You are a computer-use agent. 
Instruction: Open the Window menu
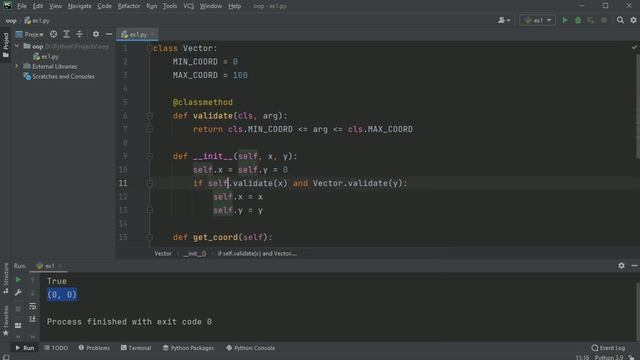tap(211, 6)
